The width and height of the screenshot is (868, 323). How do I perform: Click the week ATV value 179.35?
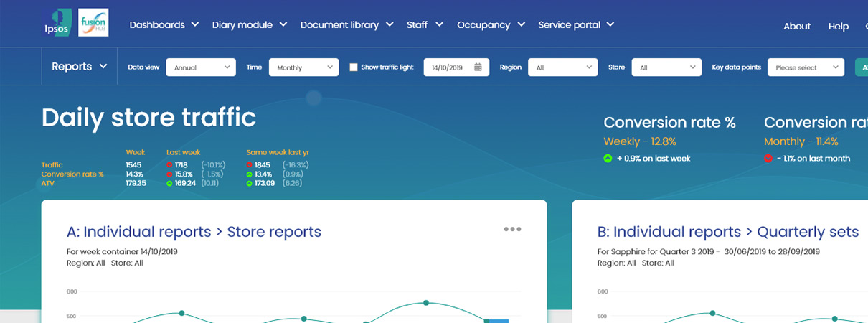tap(136, 183)
